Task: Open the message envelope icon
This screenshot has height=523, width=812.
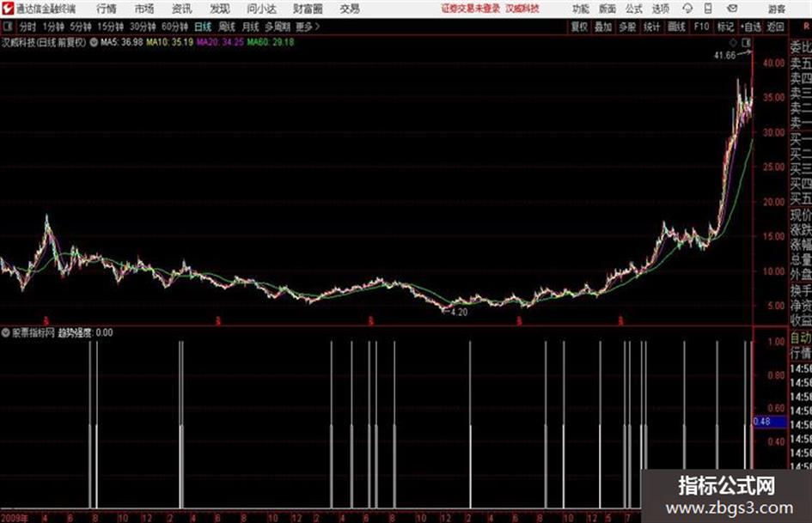Action: pos(732,9)
